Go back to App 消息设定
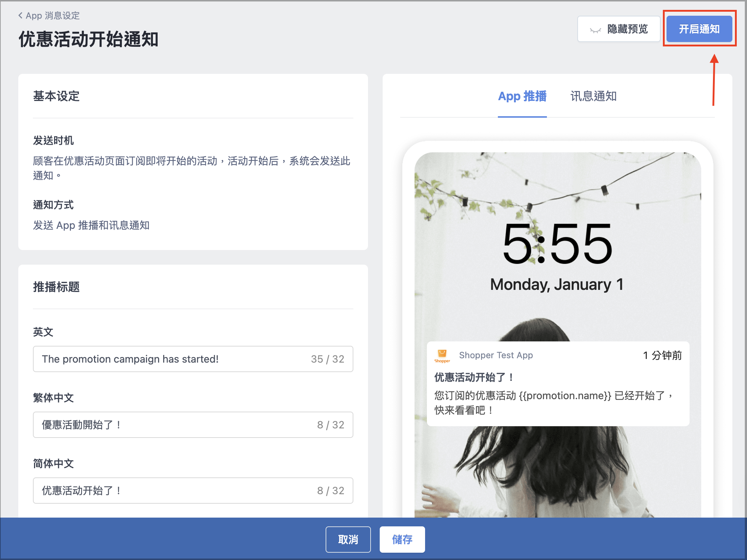 49,15
